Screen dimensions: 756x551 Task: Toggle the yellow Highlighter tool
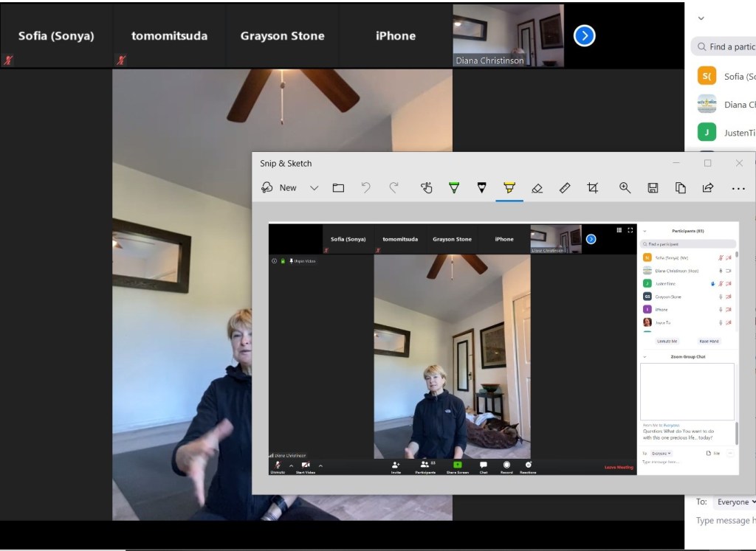tap(509, 188)
